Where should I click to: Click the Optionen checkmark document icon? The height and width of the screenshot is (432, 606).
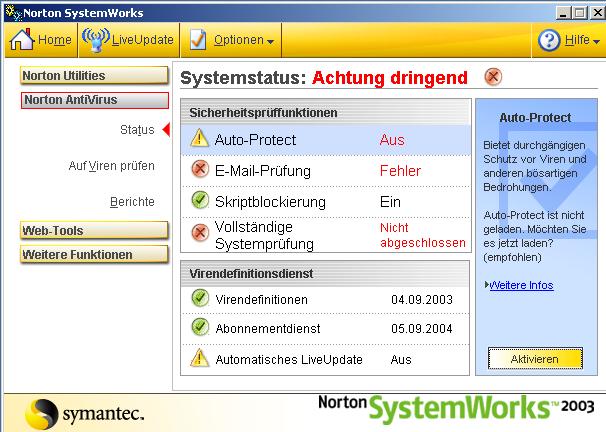point(198,39)
